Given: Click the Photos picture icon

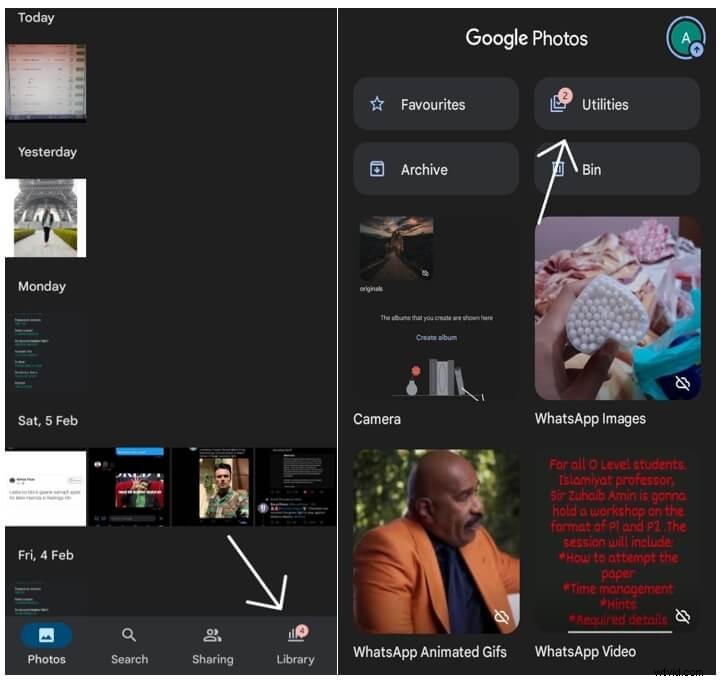Looking at the screenshot, I should point(46,635).
